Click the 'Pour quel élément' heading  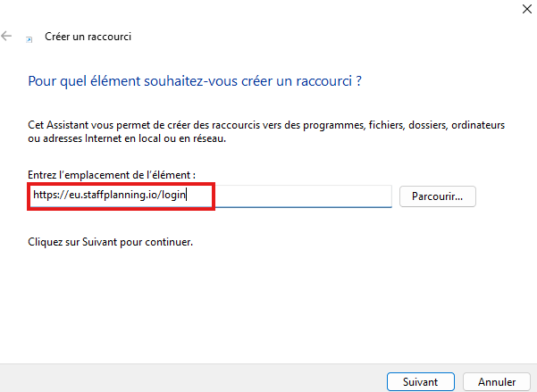coord(194,81)
